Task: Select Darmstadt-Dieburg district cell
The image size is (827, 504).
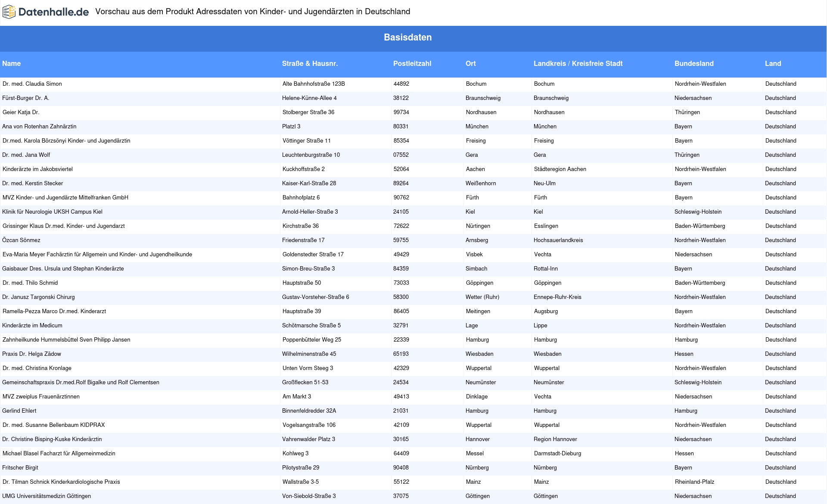Action: pyautogui.click(x=558, y=454)
